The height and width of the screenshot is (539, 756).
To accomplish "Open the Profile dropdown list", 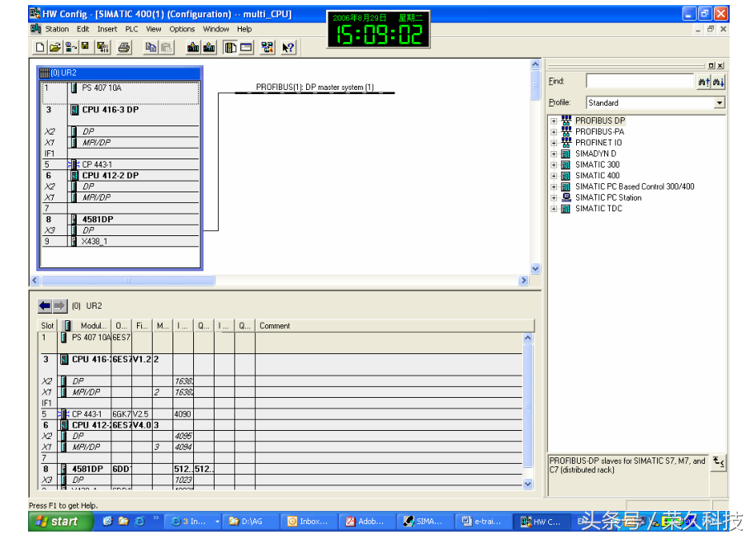I will [x=719, y=103].
